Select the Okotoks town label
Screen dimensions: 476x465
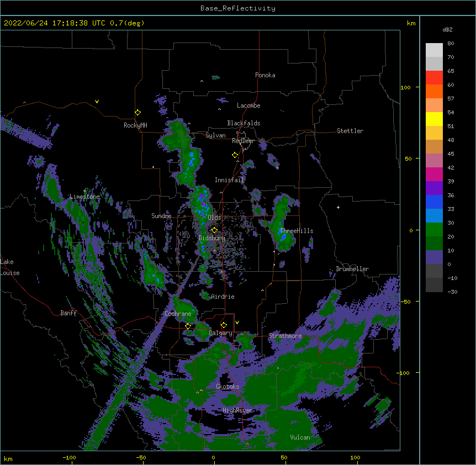[x=228, y=387]
